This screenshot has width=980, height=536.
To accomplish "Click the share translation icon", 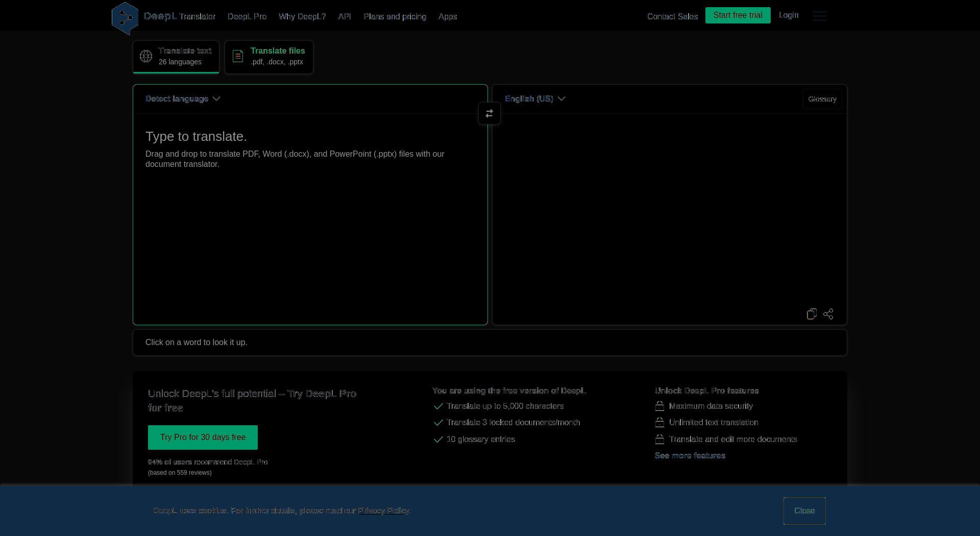I will coord(828,314).
